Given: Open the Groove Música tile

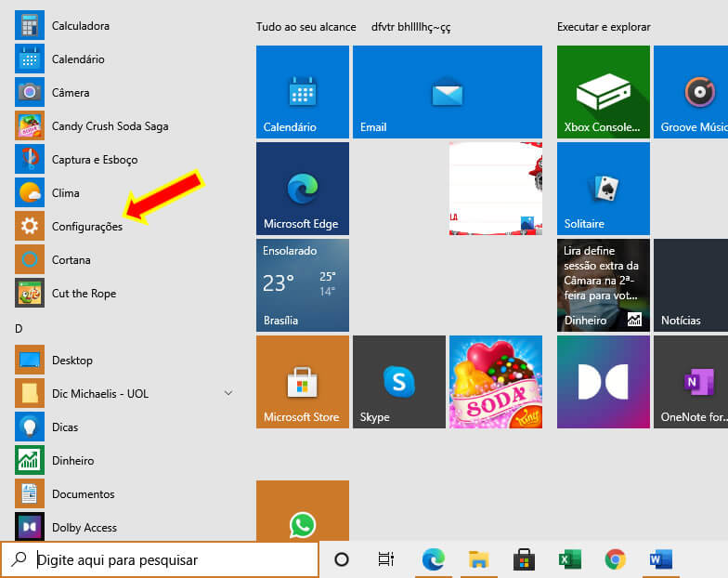Looking at the screenshot, I should click(691, 91).
